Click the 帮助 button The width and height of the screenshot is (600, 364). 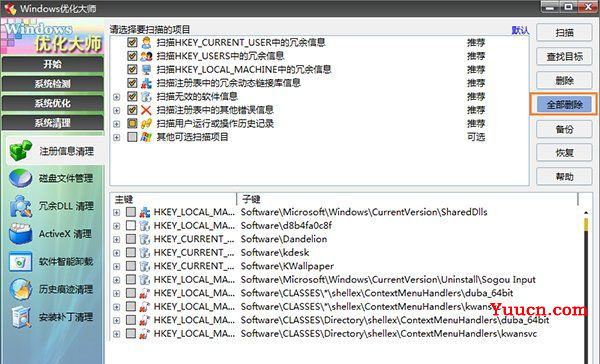[x=564, y=176]
